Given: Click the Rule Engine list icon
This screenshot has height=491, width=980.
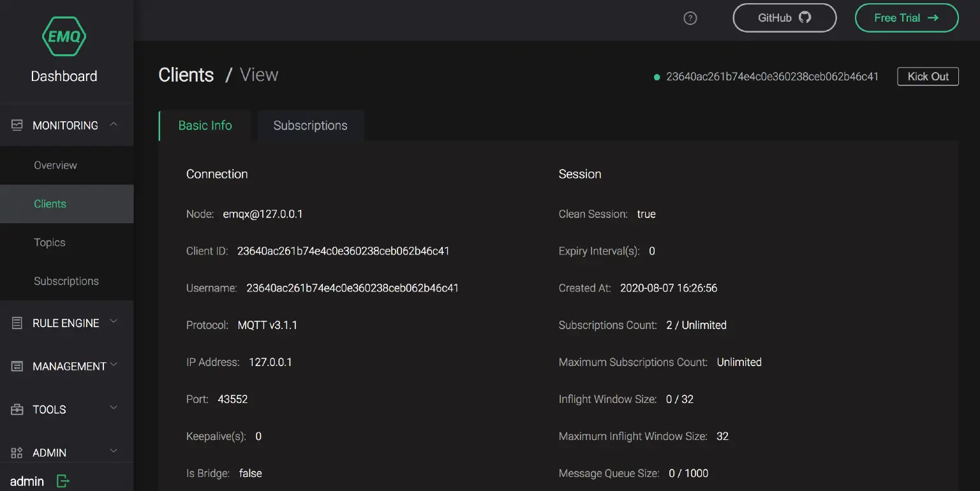Looking at the screenshot, I should [17, 323].
